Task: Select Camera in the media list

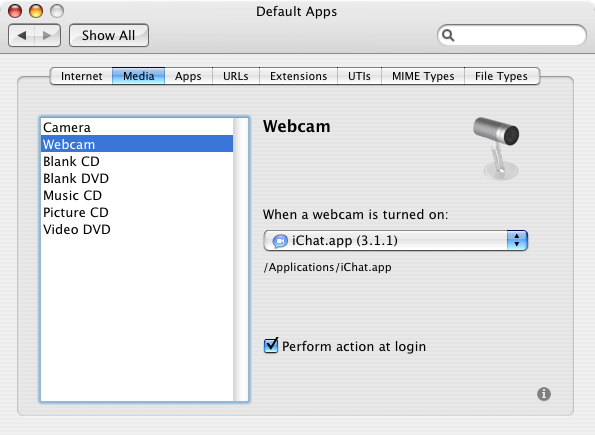Action: click(137, 127)
